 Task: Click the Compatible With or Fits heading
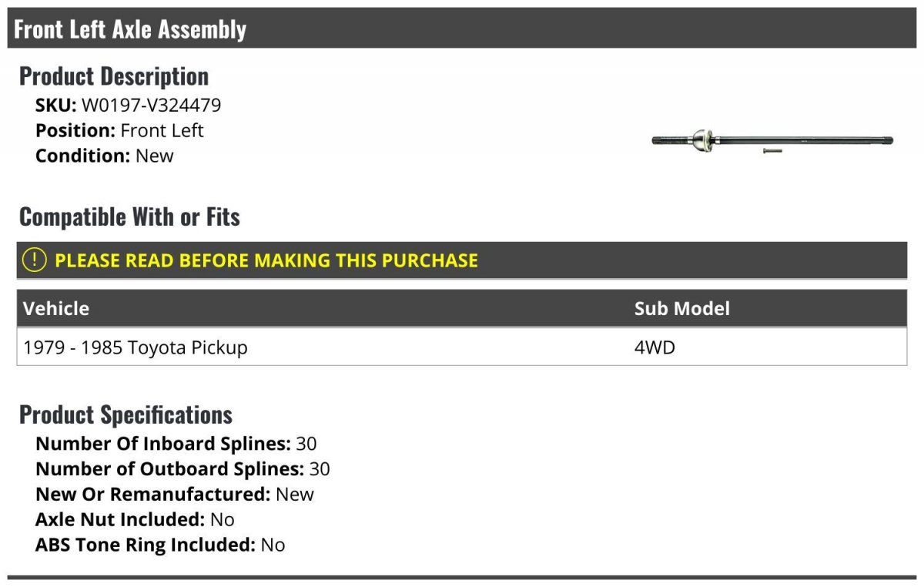129,217
